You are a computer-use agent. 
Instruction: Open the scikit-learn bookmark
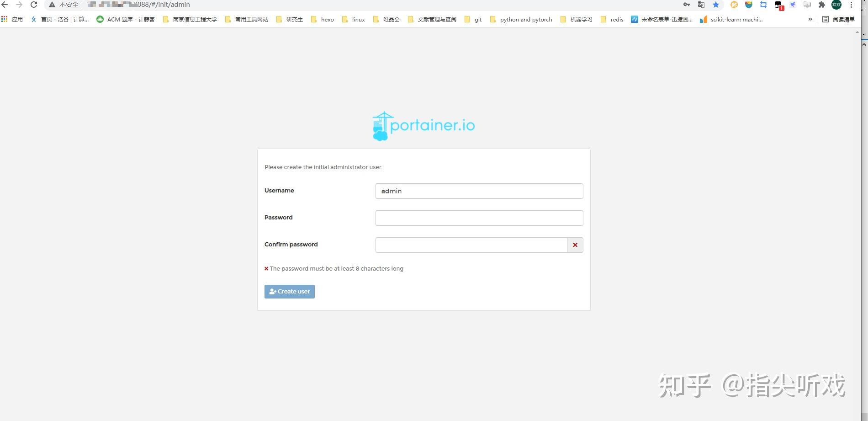pyautogui.click(x=731, y=19)
